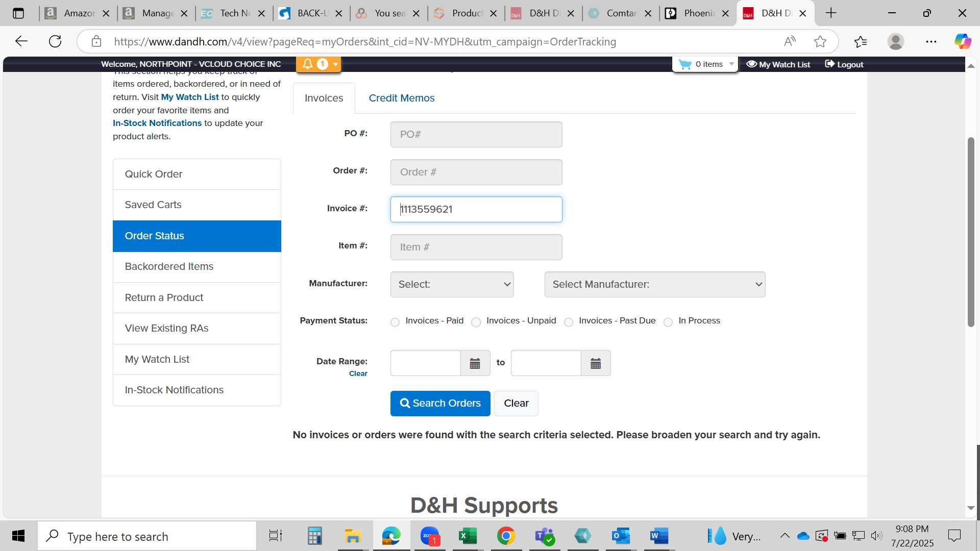The image size is (980, 551).
Task: Open My Watch List in top bar
Action: click(778, 64)
